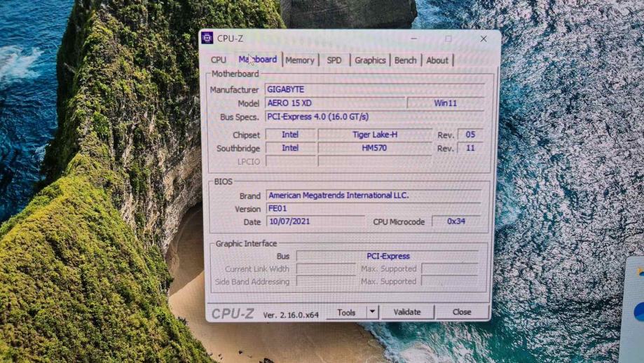Image resolution: width=644 pixels, height=363 pixels.
Task: Click the Tiger Lake-H field
Action: (375, 135)
